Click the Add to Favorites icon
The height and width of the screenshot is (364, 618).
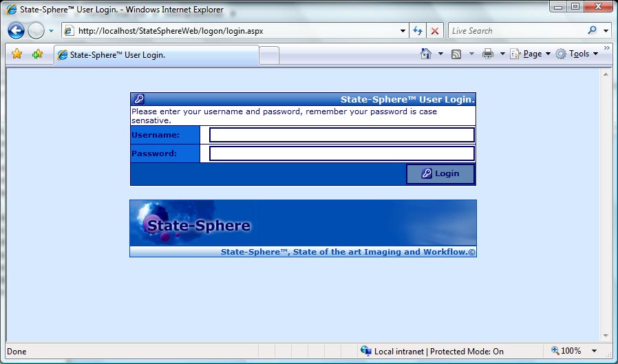(37, 54)
